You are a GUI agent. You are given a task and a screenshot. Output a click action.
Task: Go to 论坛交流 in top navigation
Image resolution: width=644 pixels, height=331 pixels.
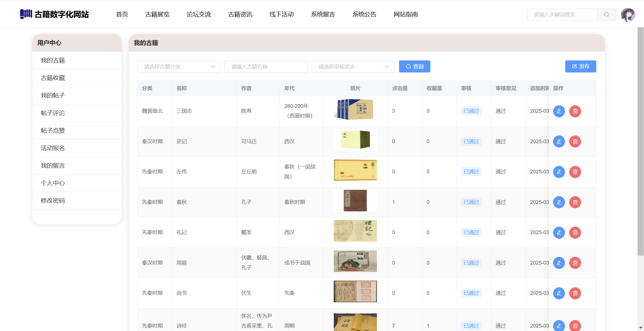click(x=199, y=14)
